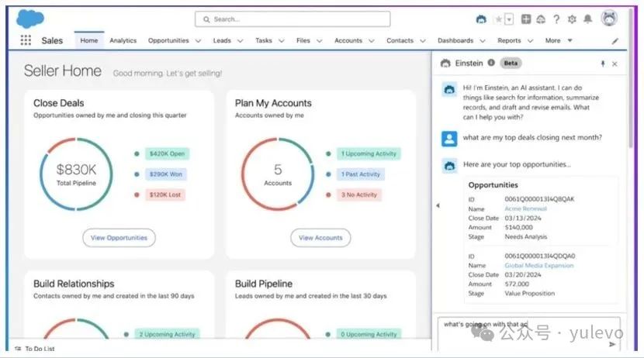Open the Leads tab
The image size is (644, 358).
click(222, 40)
